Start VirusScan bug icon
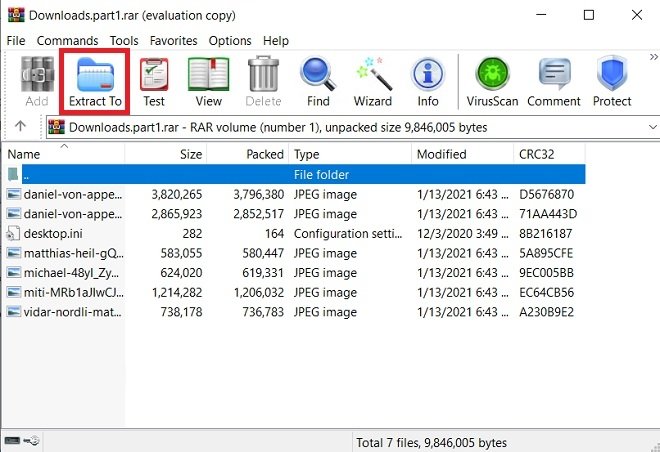660x452 pixels. tap(492, 74)
